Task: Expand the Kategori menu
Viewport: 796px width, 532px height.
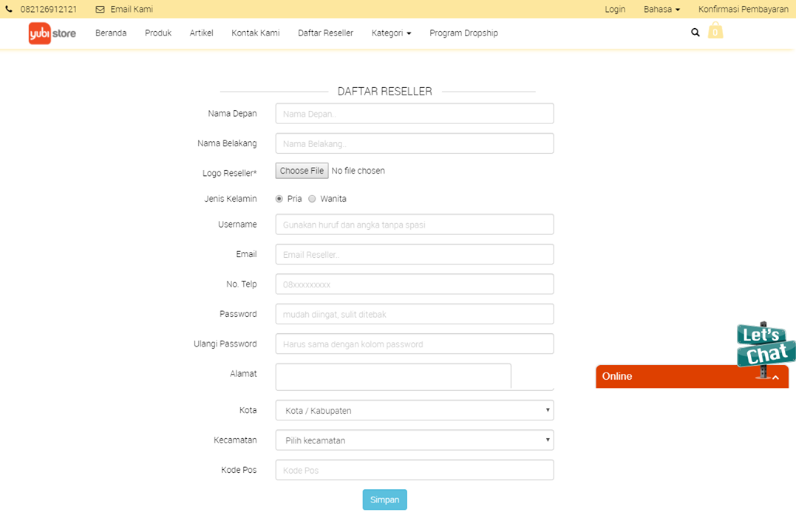Action: [391, 33]
